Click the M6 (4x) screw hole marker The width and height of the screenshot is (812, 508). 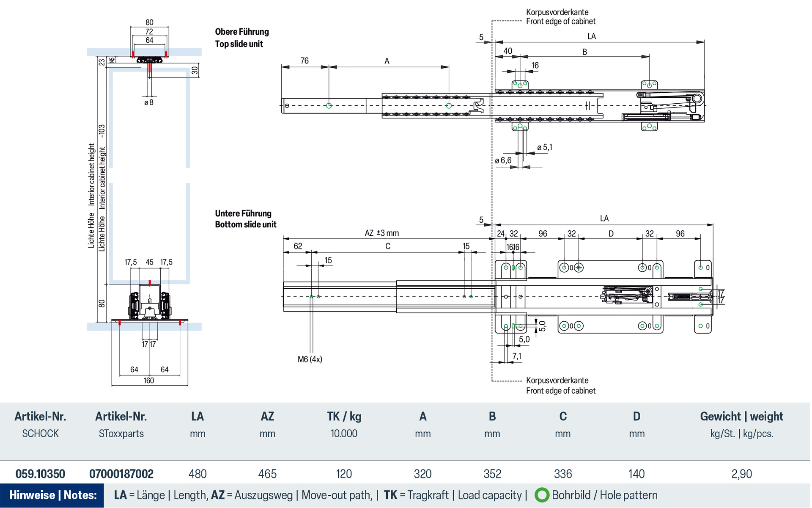310,359
